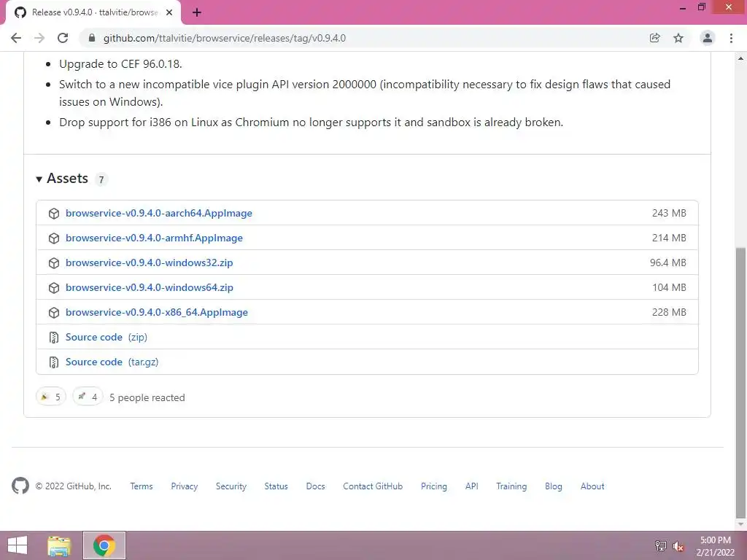Collapse the Assets section
The height and width of the screenshot is (560, 747).
point(63,179)
